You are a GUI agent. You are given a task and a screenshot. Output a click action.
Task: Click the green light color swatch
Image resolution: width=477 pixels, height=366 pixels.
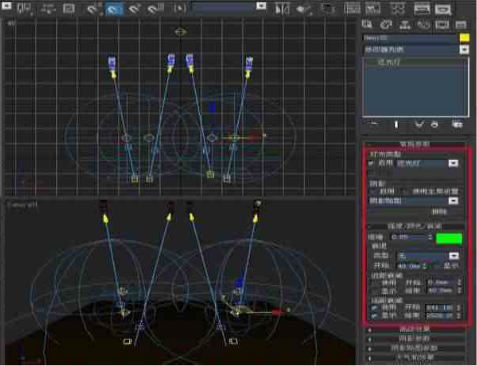(x=449, y=238)
